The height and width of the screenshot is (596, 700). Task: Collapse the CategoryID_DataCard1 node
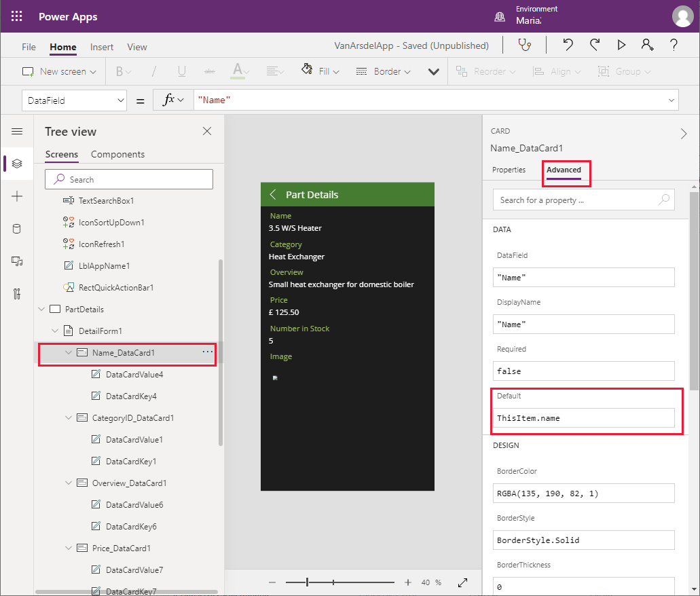click(69, 417)
